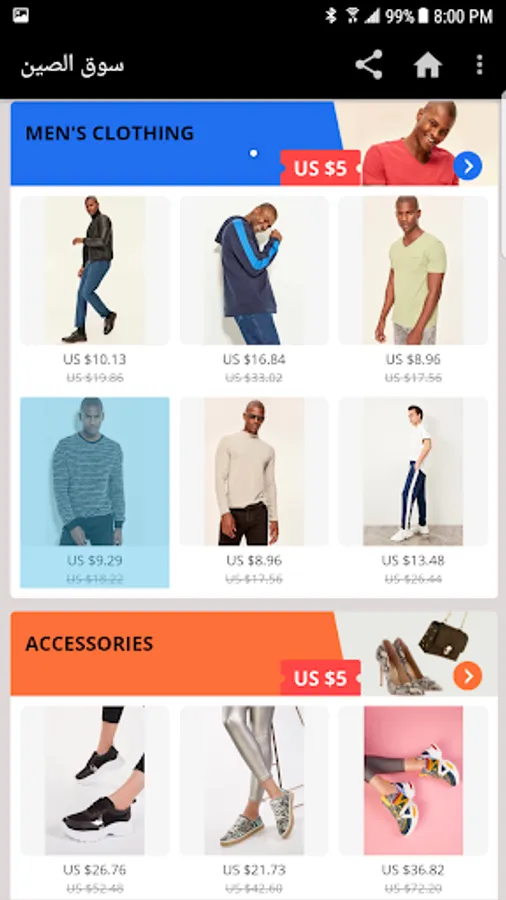Open the three-dot overflow menu
Image resolution: width=506 pixels, height=900 pixels.
[x=480, y=65]
